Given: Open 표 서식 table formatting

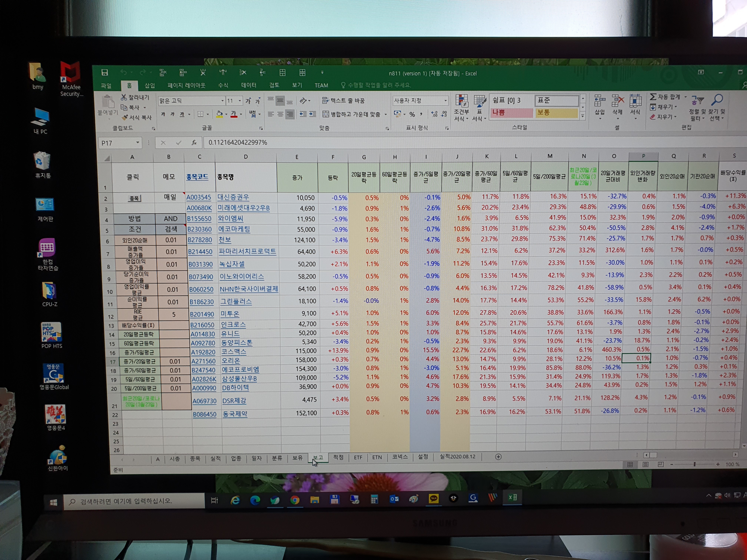Looking at the screenshot, I should (479, 108).
